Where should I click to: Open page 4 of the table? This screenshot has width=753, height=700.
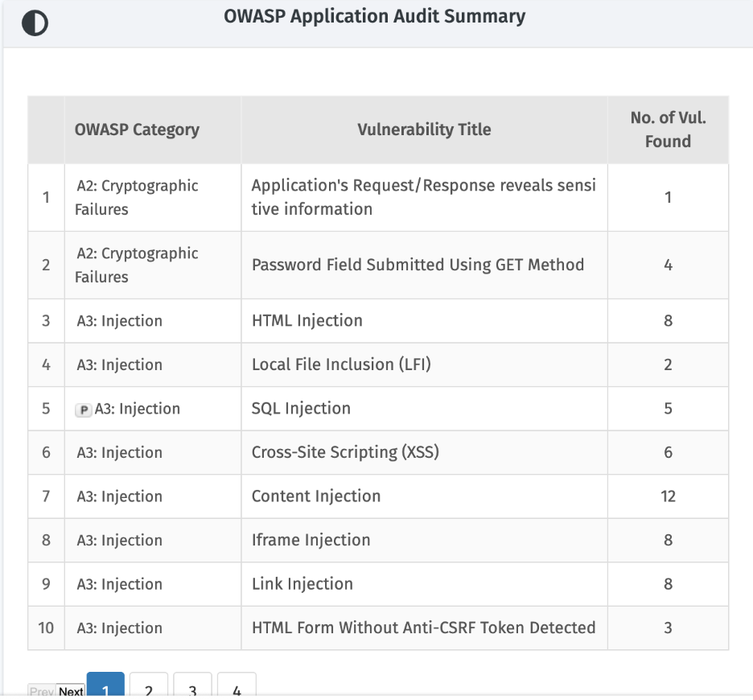(237, 685)
